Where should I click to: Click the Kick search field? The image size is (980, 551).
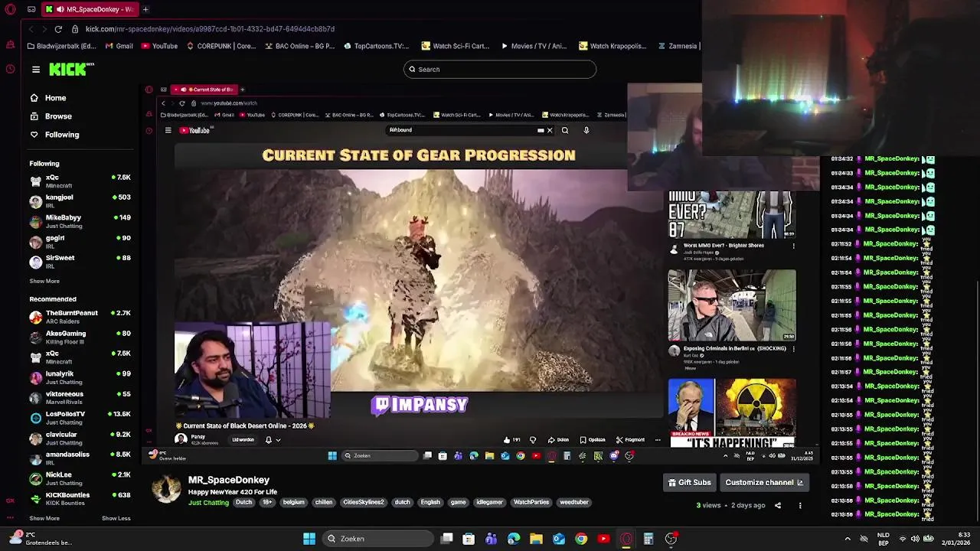500,69
